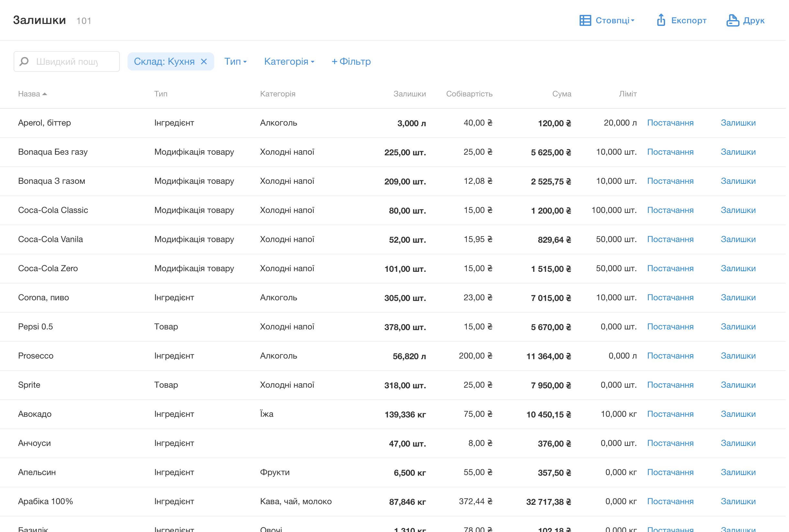Sort by the Сума column header
The image size is (789, 532).
[x=561, y=94]
